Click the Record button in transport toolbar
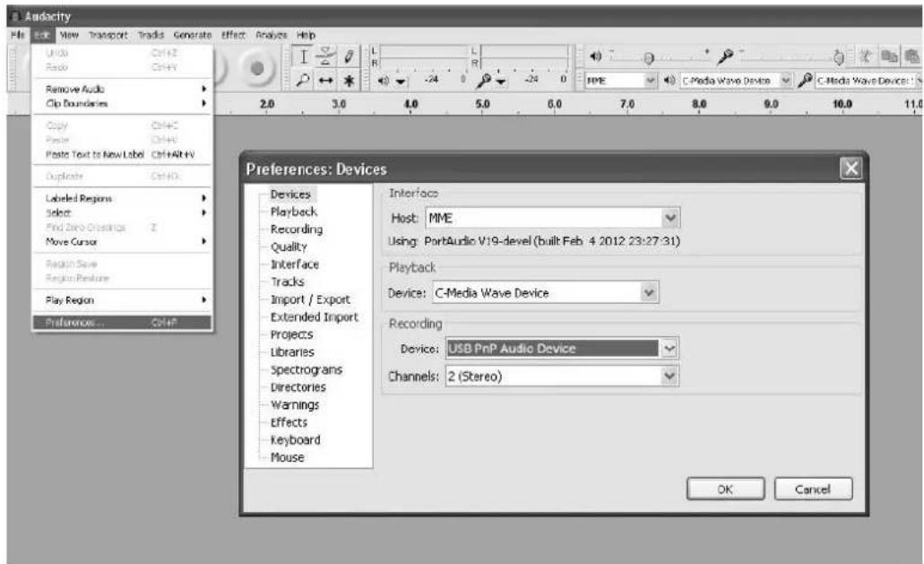The image size is (924, 564). click(x=257, y=68)
